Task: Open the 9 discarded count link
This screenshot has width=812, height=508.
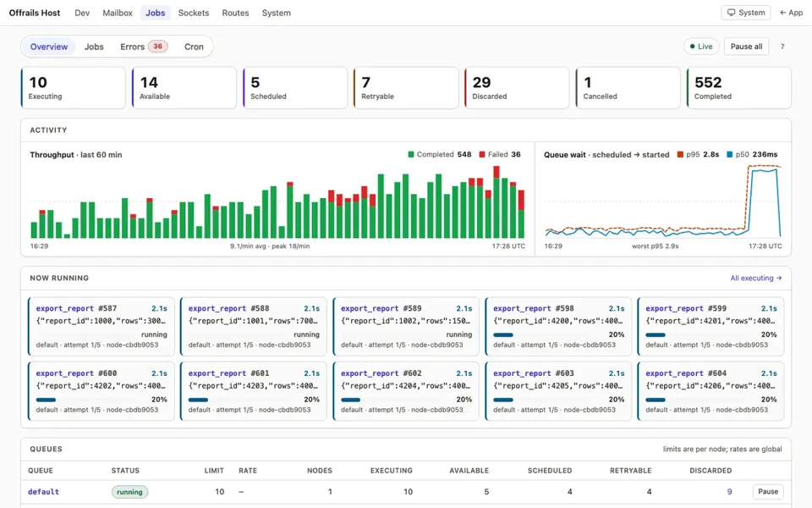Action: click(729, 491)
